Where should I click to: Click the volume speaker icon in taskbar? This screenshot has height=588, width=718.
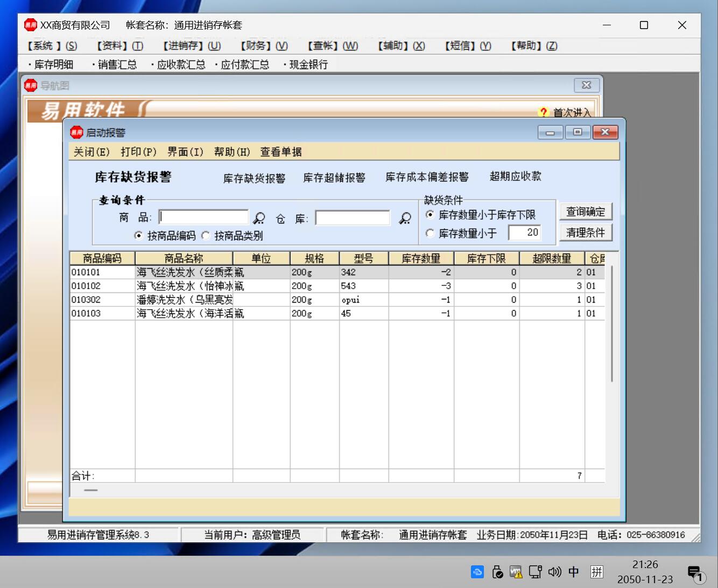(x=554, y=572)
